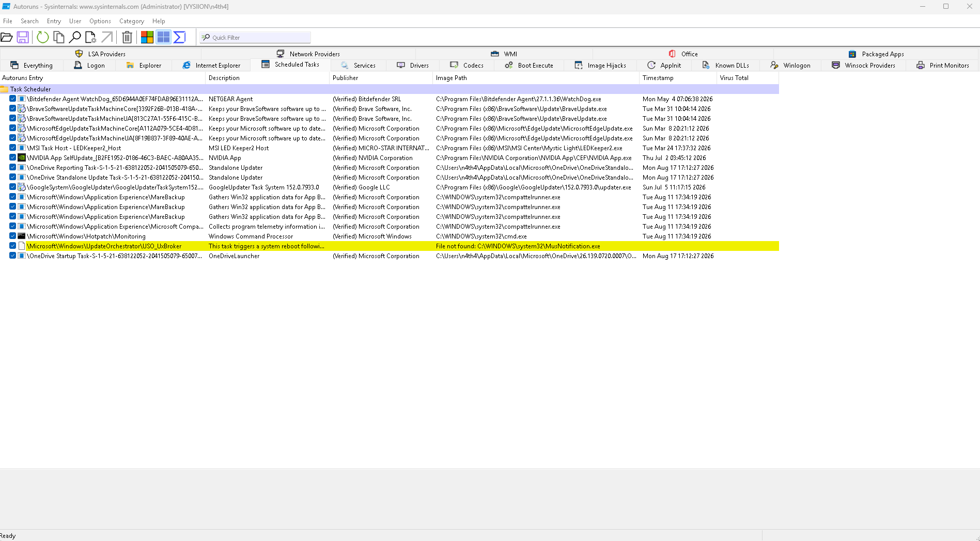
Task: Toggle Hide Windows Entries blue-grid icon
Action: [163, 37]
